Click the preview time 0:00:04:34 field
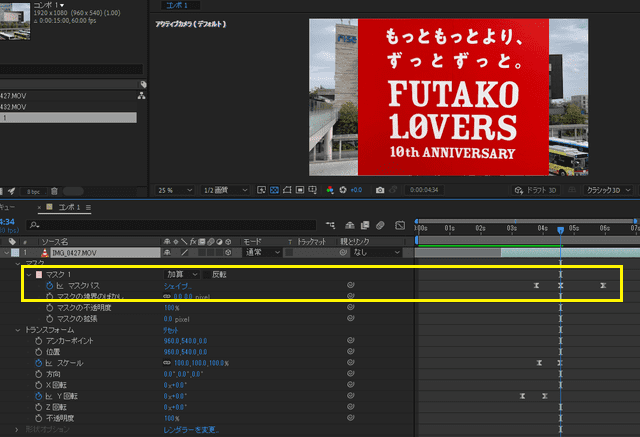Image resolution: width=640 pixels, height=437 pixels. point(424,190)
